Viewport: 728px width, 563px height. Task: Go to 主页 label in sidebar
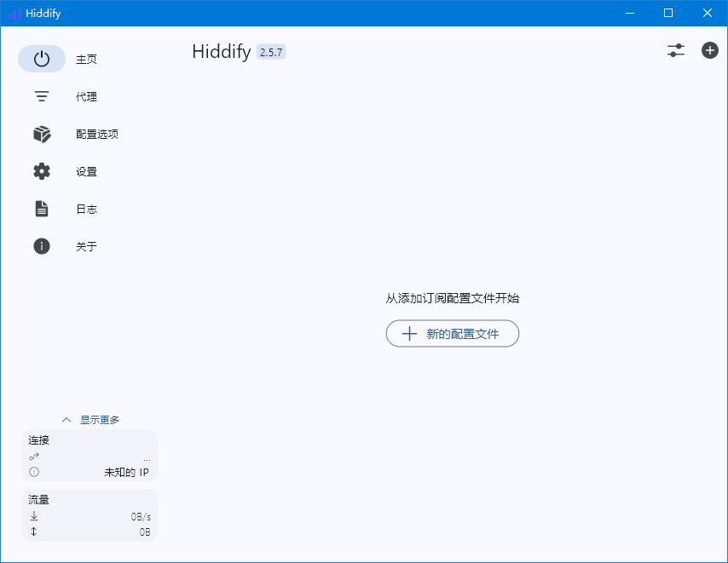(86, 60)
